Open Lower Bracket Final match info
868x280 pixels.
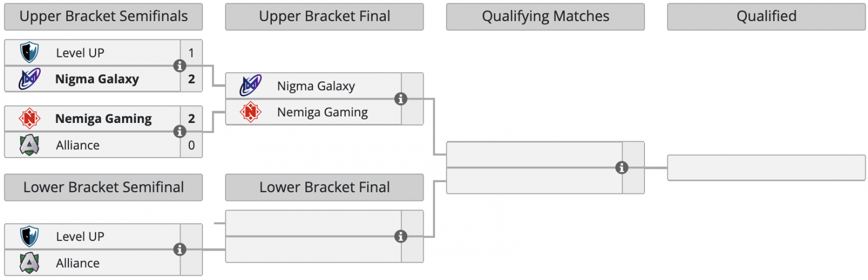tap(401, 236)
